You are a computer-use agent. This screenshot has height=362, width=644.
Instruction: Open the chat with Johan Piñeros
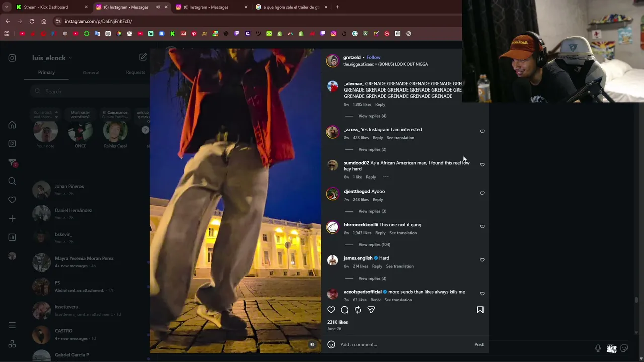click(x=87, y=190)
